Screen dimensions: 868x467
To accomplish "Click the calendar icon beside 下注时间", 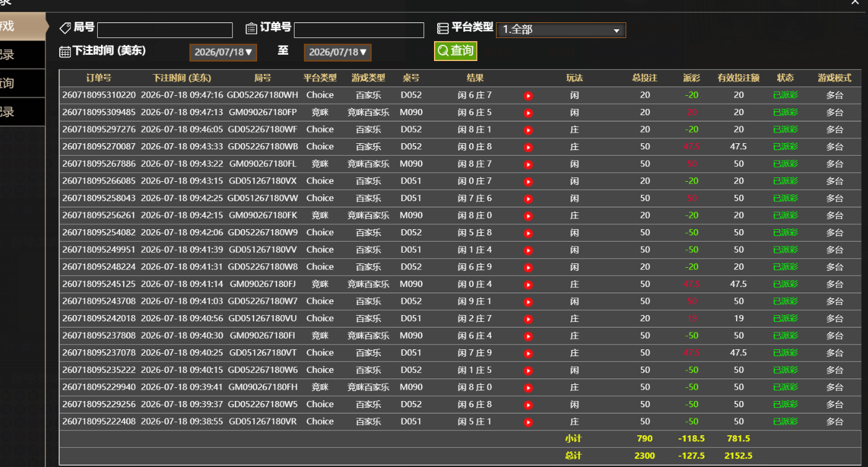I will 65,52.
